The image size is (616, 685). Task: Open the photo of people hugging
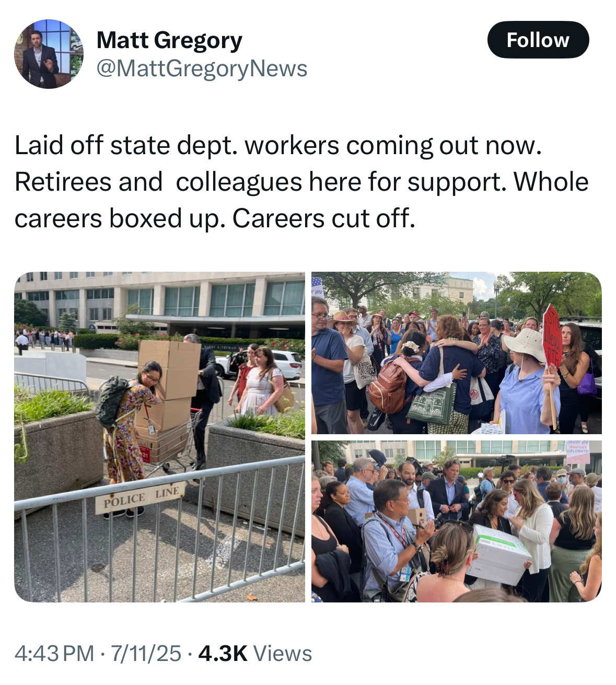pyautogui.click(x=456, y=353)
